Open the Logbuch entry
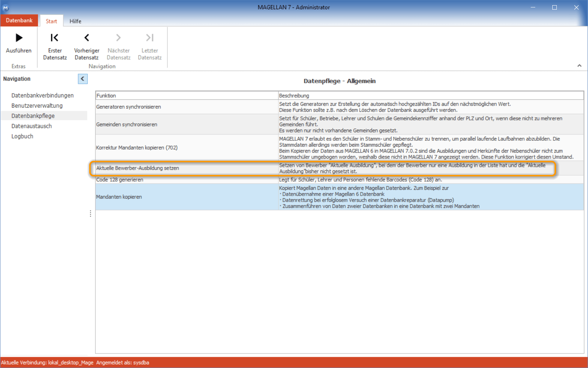Screen dimensions: 588x368 22,136
